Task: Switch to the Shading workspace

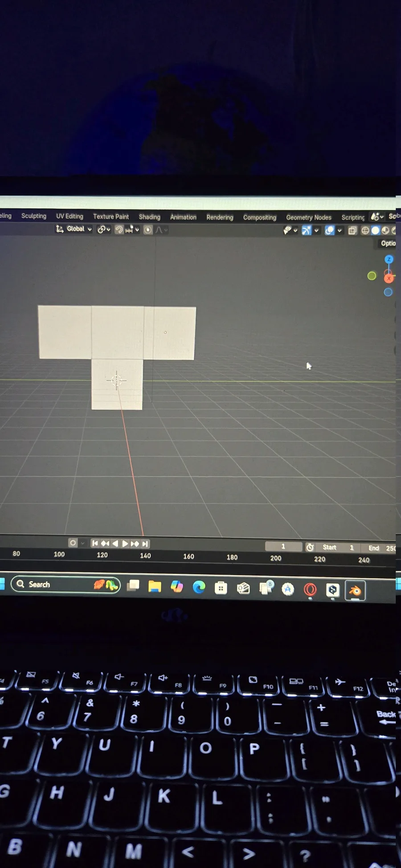Action: tap(150, 217)
